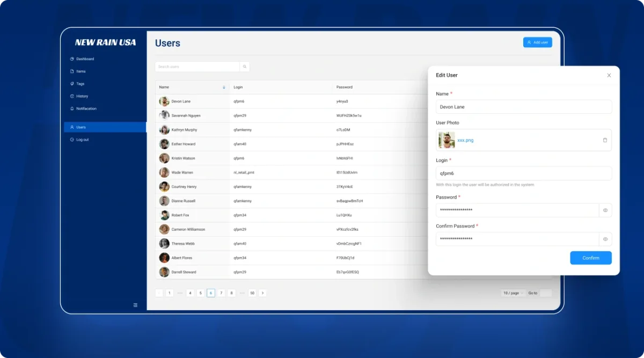Click the password cell svBaqpwBmTcH
Screen dimensions: 644x358
(x=350, y=201)
